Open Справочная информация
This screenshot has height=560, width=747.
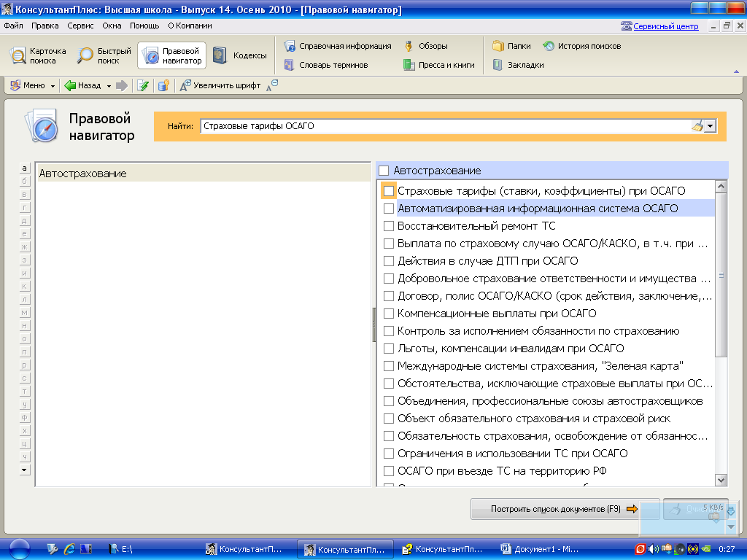click(338, 46)
